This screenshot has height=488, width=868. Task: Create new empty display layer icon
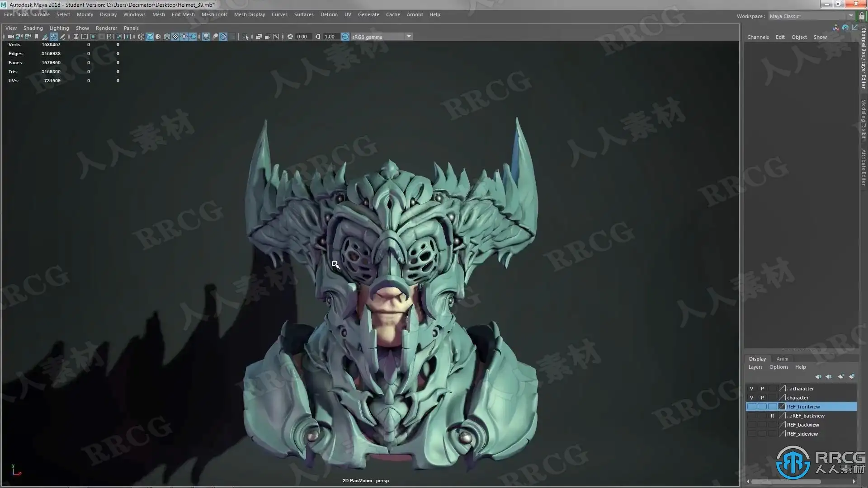point(841,376)
